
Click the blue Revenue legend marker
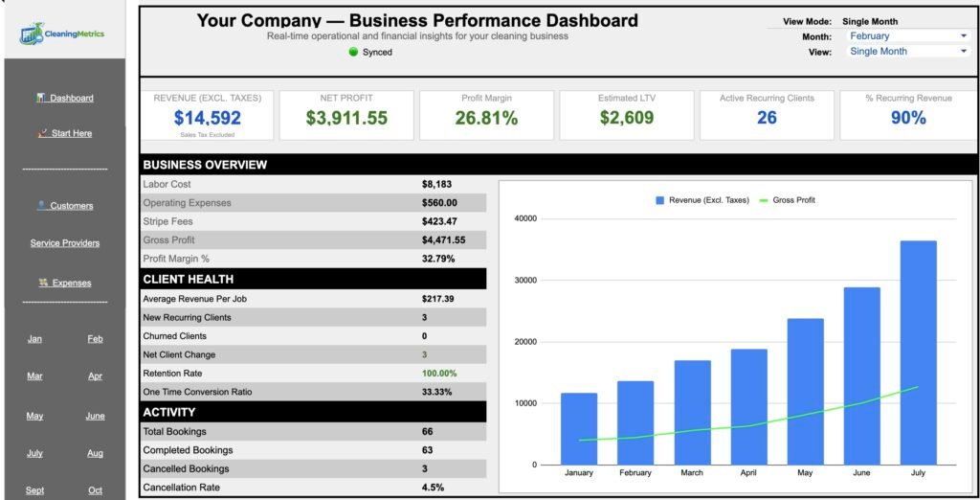[659, 200]
